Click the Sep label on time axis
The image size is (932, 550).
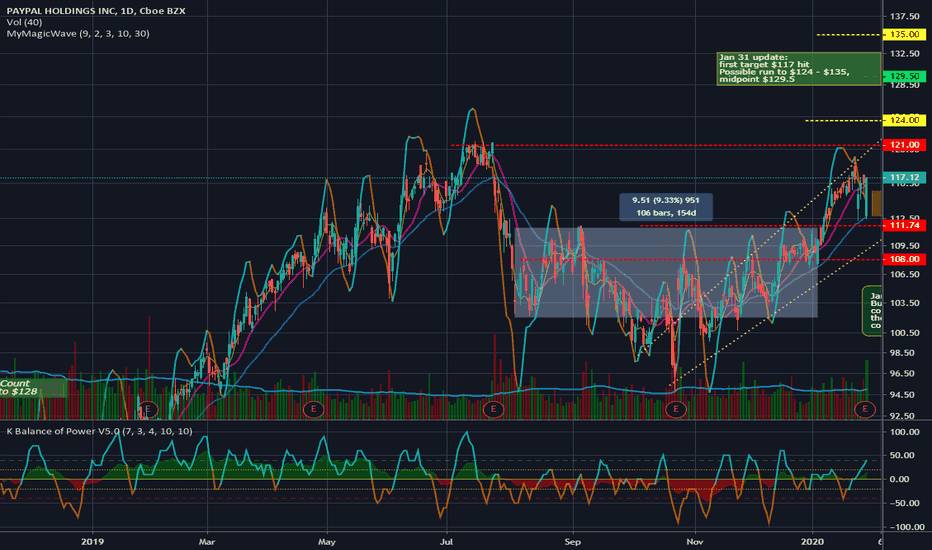pyautogui.click(x=572, y=542)
